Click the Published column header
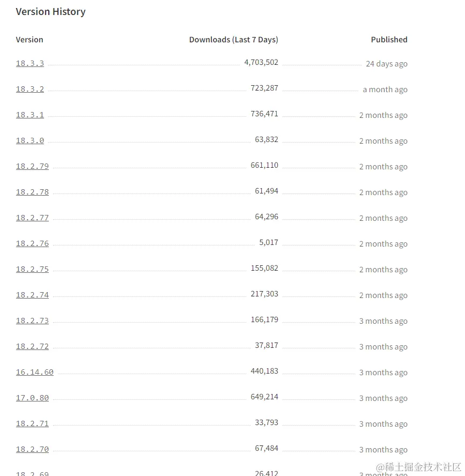Viewport: 465px width, 476px height. coord(389,40)
